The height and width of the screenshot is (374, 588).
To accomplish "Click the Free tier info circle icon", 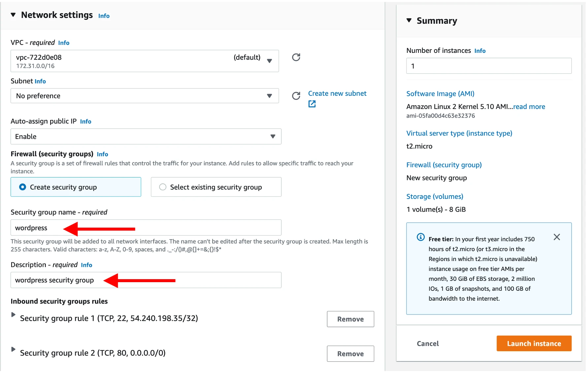I will click(421, 237).
